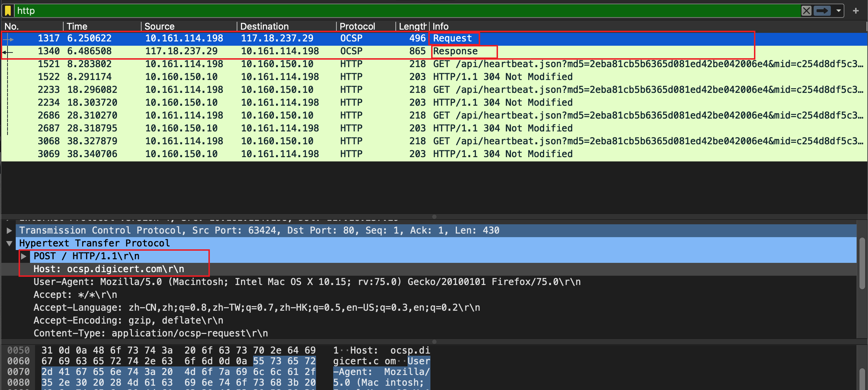Click hex offset 0070 row bytes

point(178,372)
